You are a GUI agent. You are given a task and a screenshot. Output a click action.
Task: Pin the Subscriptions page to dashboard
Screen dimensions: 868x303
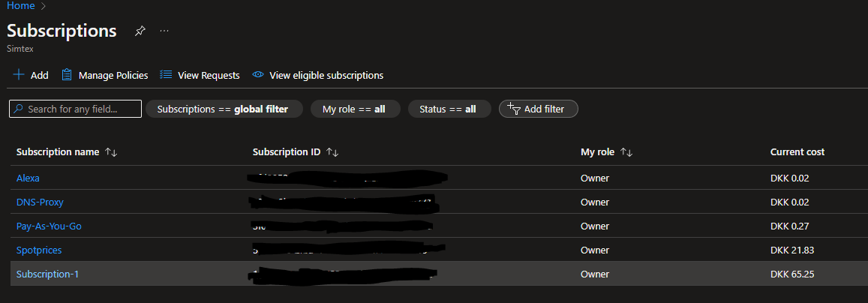pyautogui.click(x=140, y=31)
